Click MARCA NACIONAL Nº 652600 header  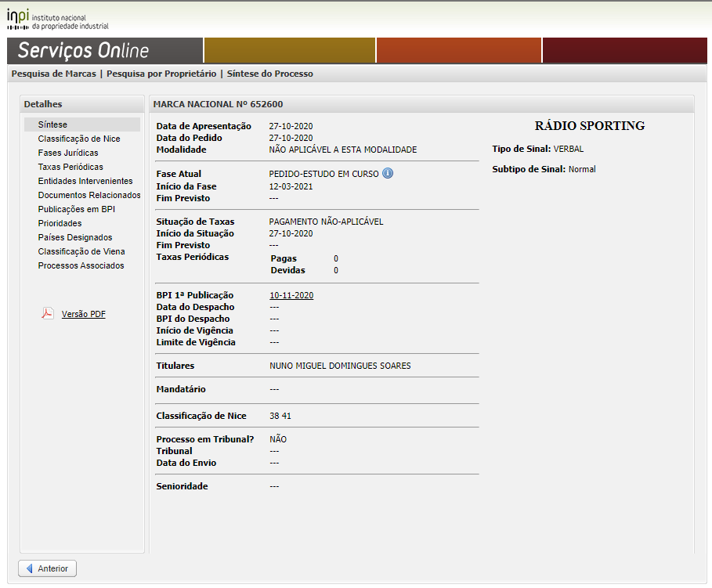218,104
